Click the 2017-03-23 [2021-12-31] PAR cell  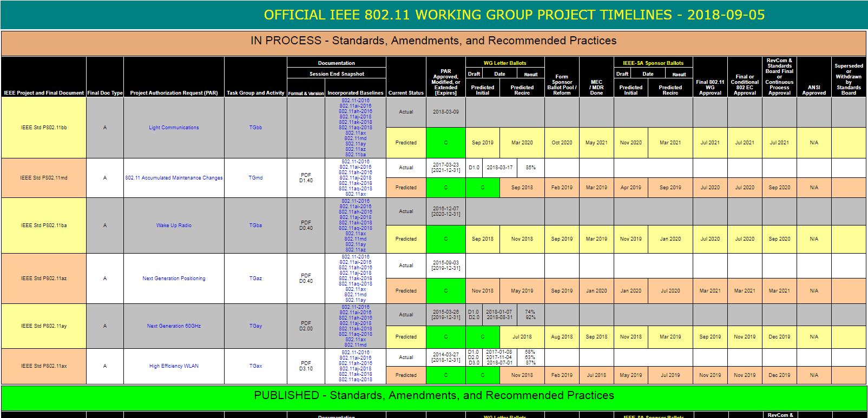point(446,168)
